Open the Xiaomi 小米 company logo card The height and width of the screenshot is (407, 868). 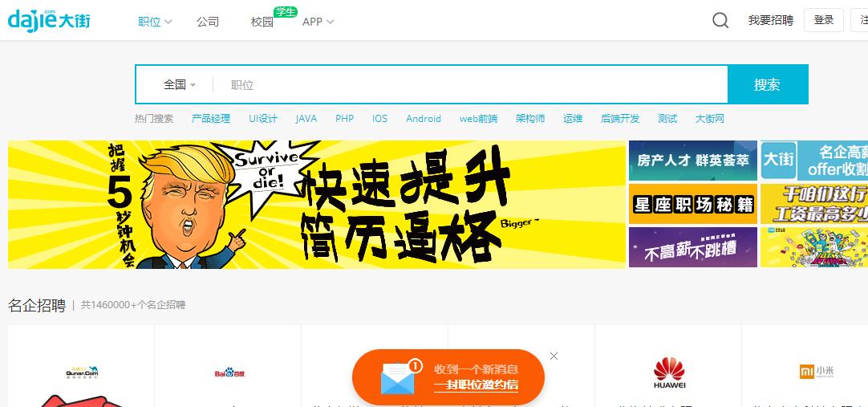tap(816, 372)
